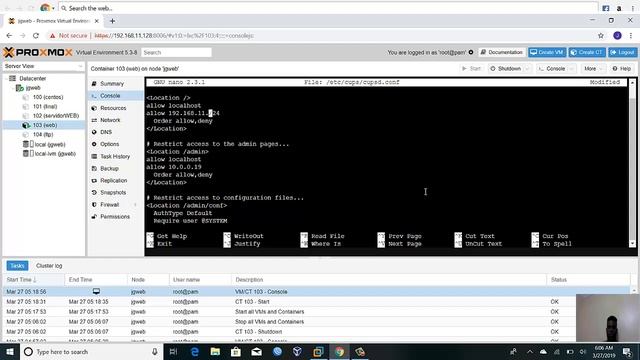This screenshot has height=360, width=640.
Task: Open the Firewall section
Action: (109, 204)
